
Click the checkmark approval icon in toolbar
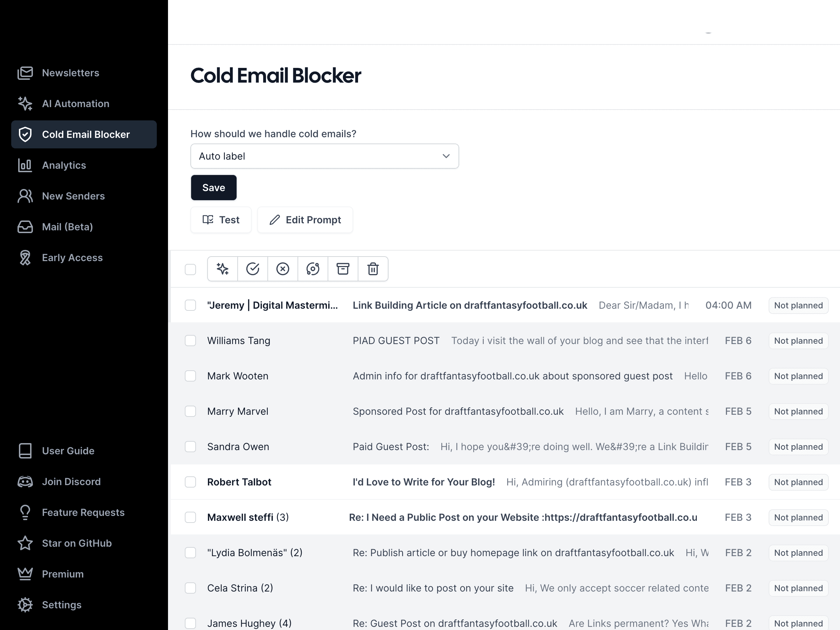click(253, 269)
